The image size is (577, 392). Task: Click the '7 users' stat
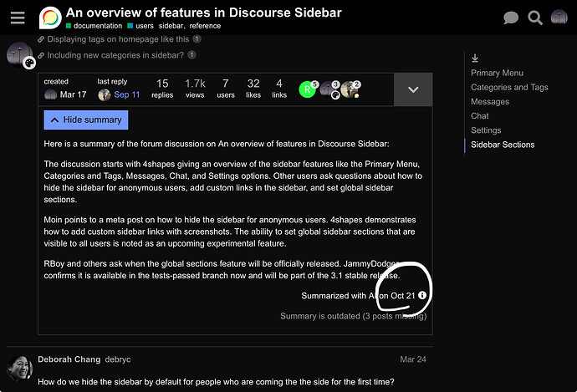tap(226, 89)
